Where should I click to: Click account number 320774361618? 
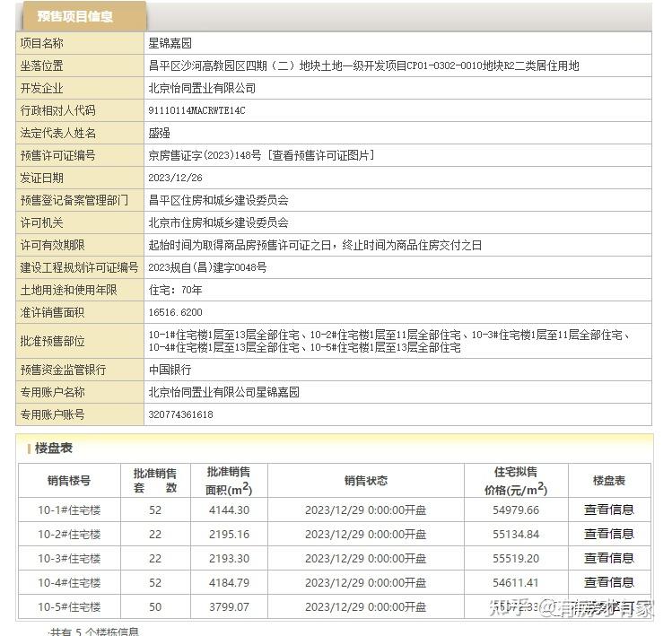(x=180, y=414)
